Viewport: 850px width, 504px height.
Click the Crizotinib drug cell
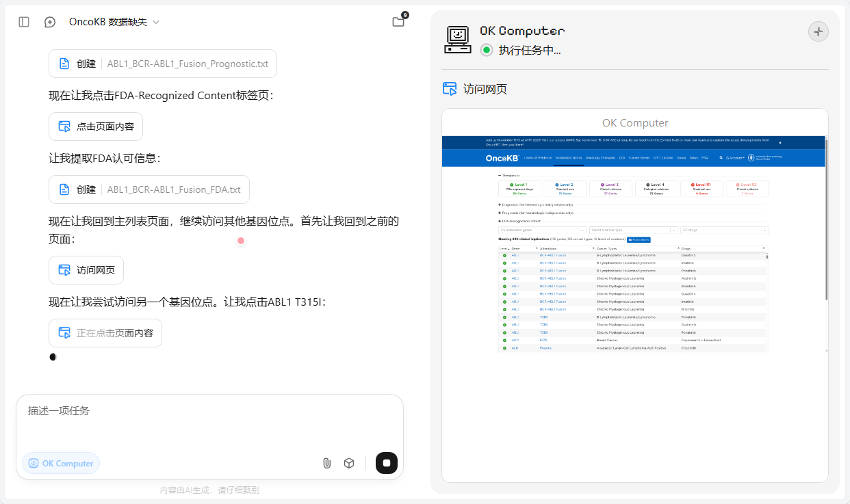coord(688,347)
